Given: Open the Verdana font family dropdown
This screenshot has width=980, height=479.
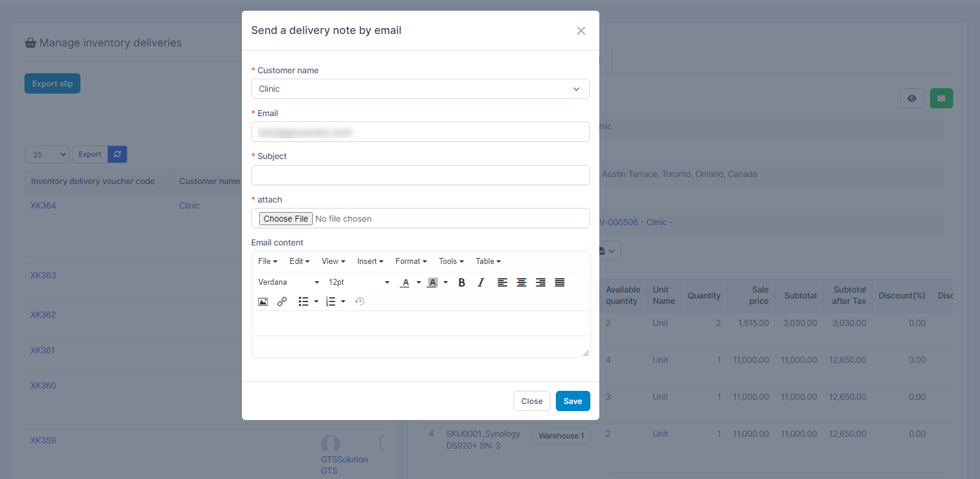Looking at the screenshot, I should pyautogui.click(x=288, y=282).
